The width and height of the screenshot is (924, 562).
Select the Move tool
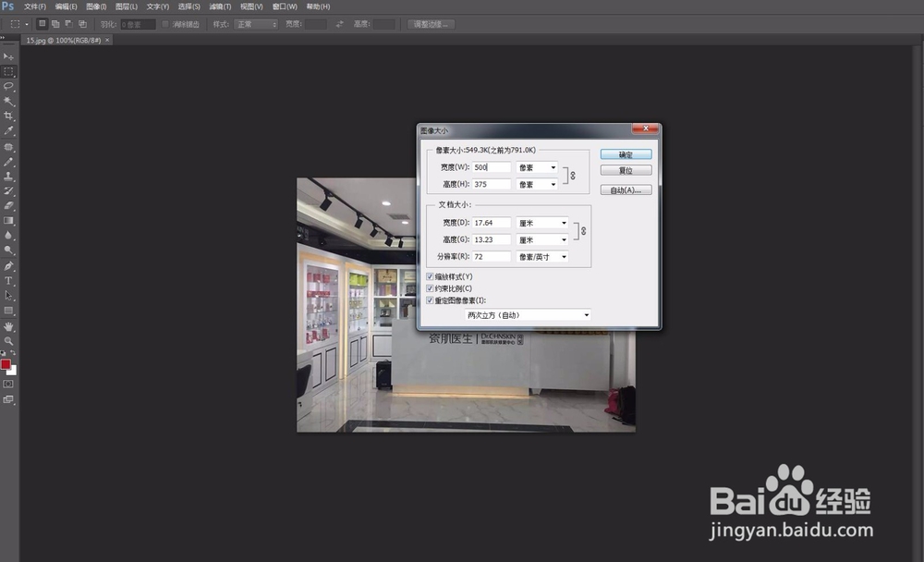click(x=8, y=56)
